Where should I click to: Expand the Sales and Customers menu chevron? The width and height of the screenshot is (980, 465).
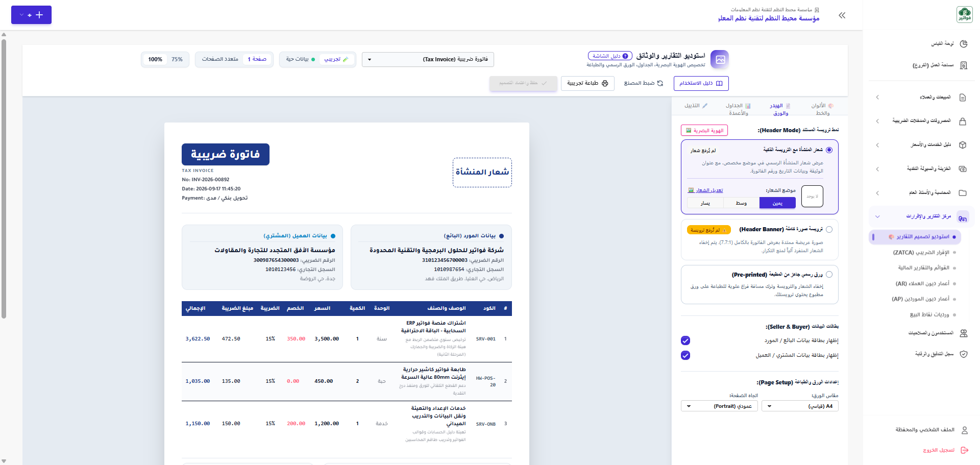(x=877, y=97)
